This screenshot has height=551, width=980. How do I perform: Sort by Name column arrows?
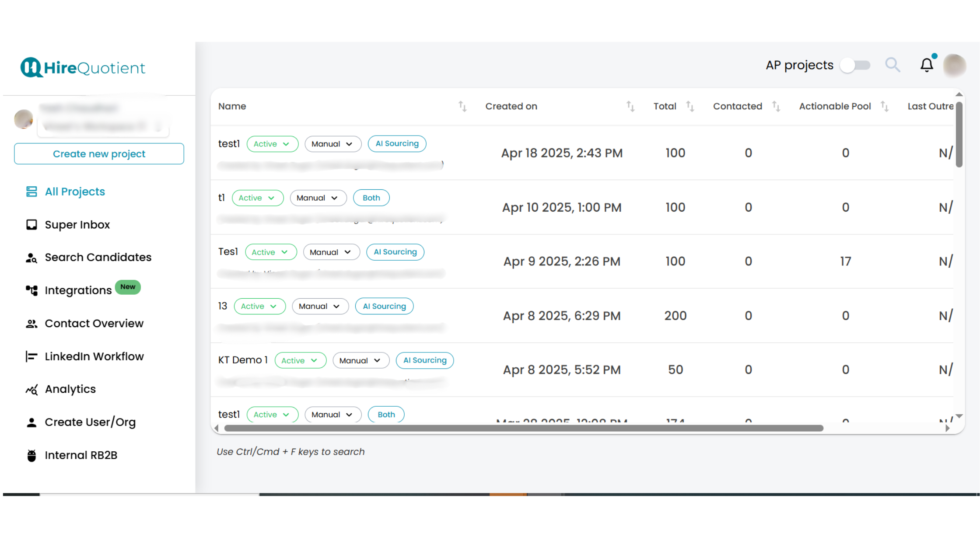(x=462, y=106)
